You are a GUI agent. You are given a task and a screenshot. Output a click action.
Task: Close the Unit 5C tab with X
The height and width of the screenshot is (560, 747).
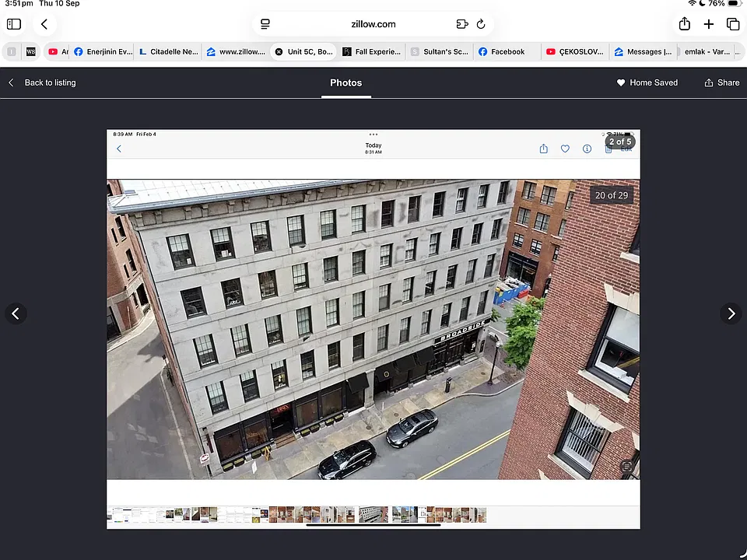[279, 51]
